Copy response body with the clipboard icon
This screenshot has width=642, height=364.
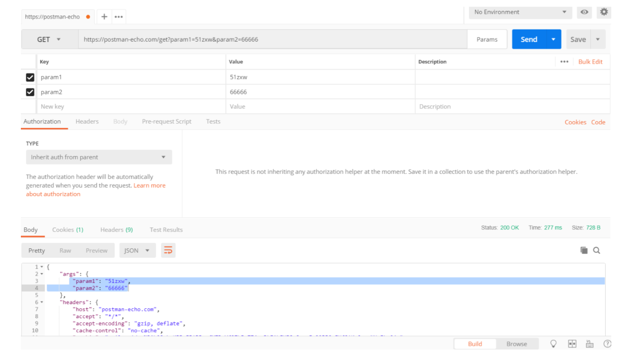tap(584, 250)
